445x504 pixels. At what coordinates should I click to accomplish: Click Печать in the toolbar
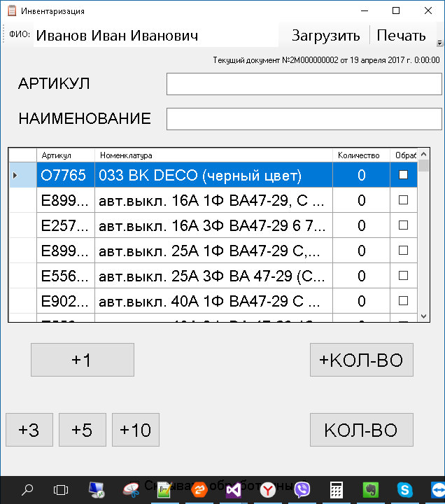point(401,36)
